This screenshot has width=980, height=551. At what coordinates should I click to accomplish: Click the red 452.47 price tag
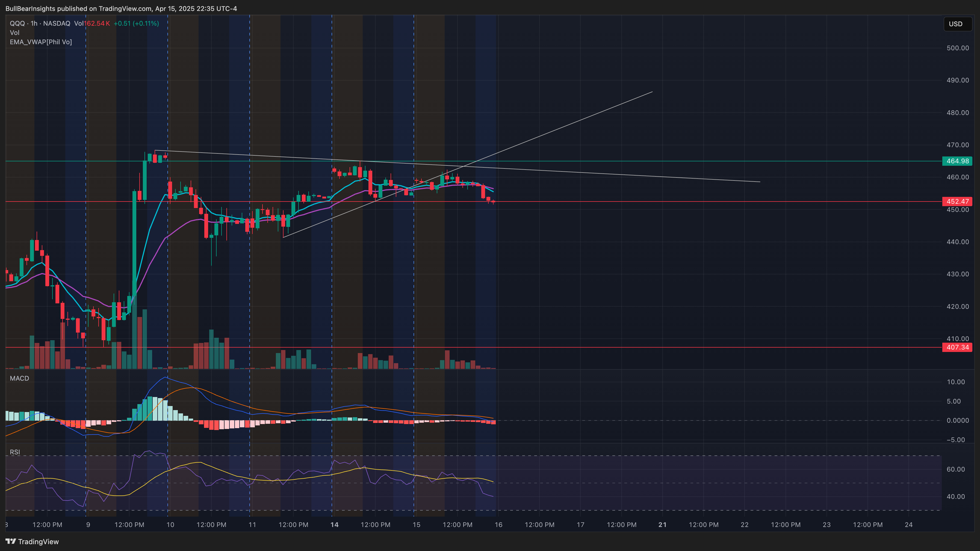(957, 202)
